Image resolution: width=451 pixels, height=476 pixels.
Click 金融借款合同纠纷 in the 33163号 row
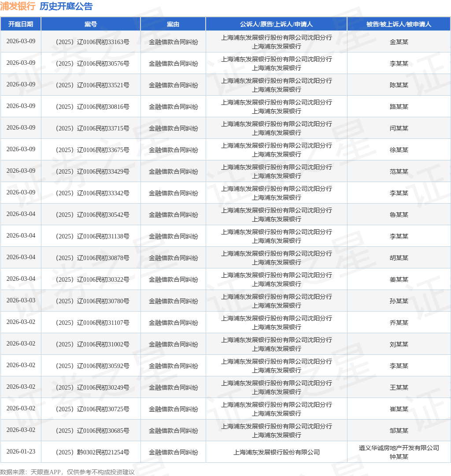coord(173,42)
